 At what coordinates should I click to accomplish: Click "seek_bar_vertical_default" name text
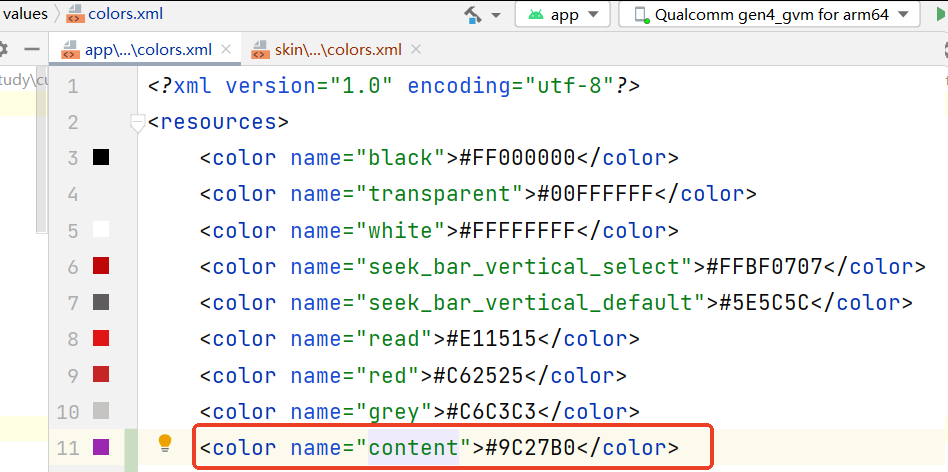tap(530, 303)
